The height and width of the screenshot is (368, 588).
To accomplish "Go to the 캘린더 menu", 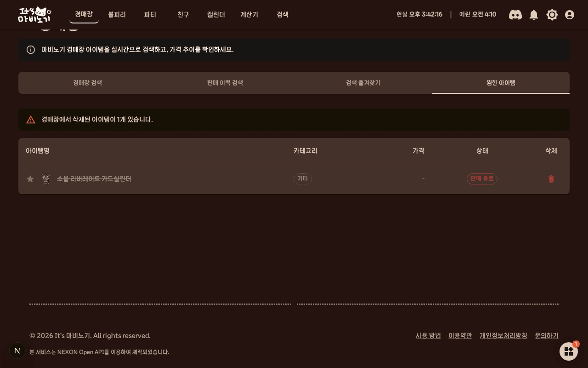I will coord(216,15).
